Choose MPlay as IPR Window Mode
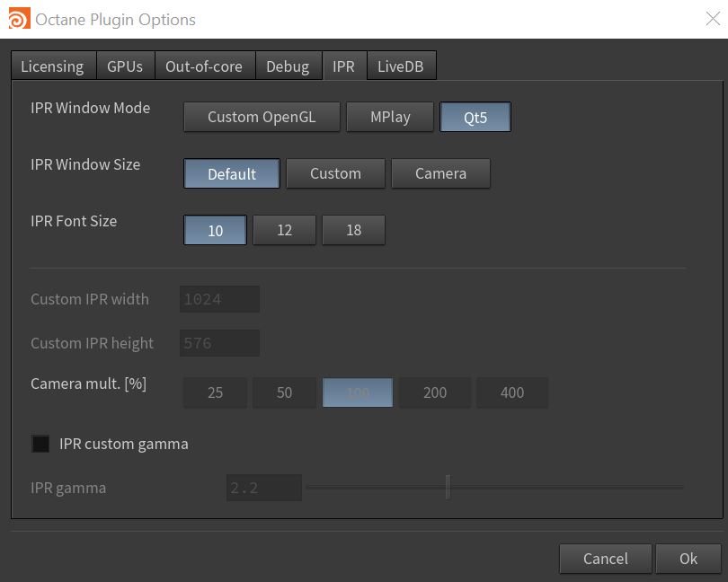Screen dimensions: 728x582 390,118
